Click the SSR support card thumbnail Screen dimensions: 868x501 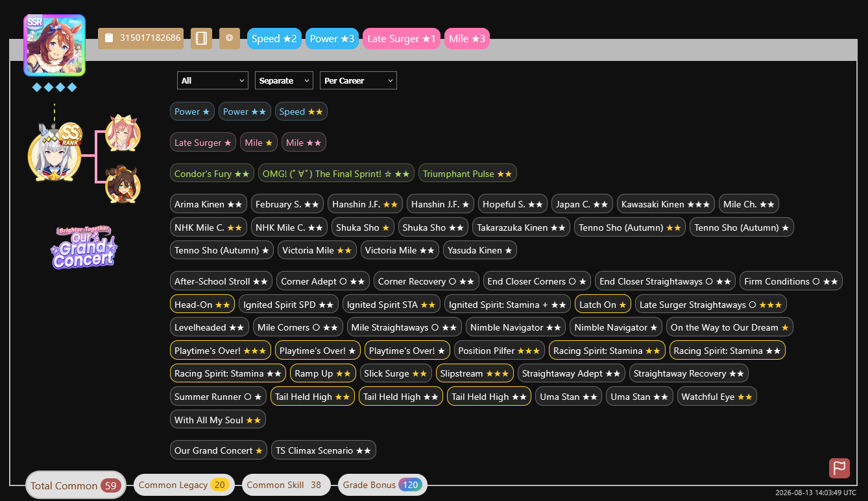coord(54,45)
